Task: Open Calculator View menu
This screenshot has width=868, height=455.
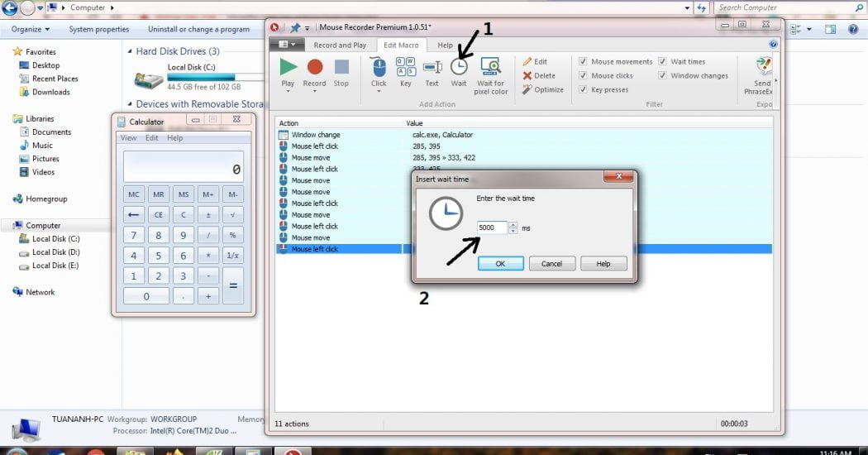Action: (128, 138)
